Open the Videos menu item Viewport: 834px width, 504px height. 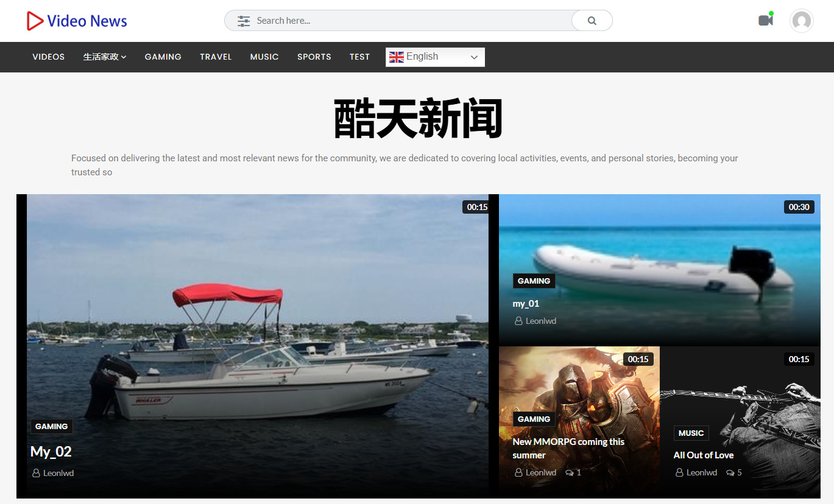(x=49, y=57)
